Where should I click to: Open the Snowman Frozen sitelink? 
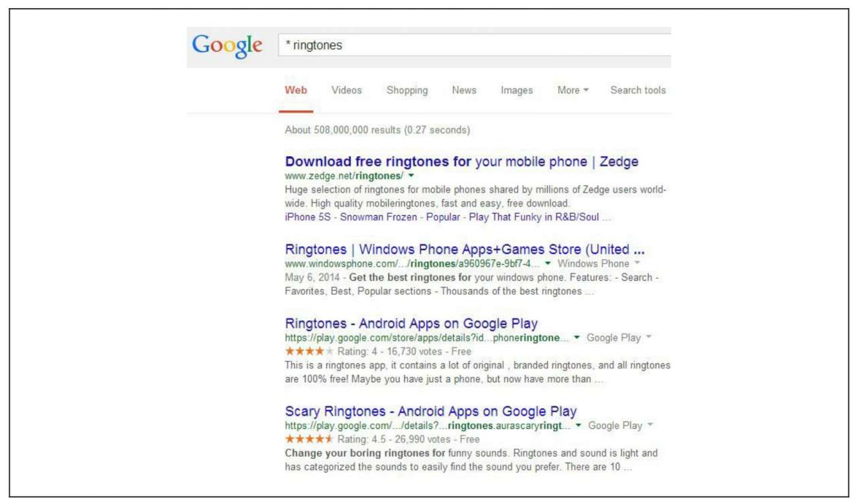click(378, 217)
